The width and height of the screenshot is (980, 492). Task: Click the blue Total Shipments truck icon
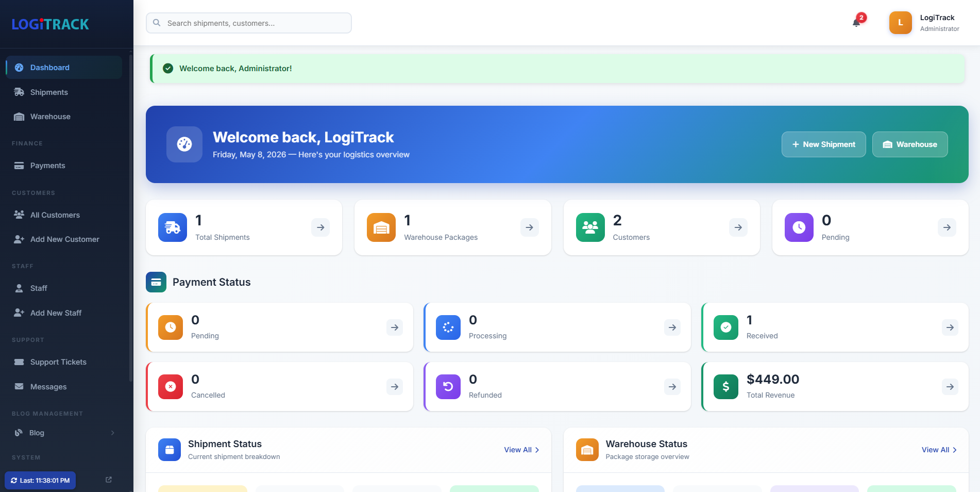coord(173,227)
